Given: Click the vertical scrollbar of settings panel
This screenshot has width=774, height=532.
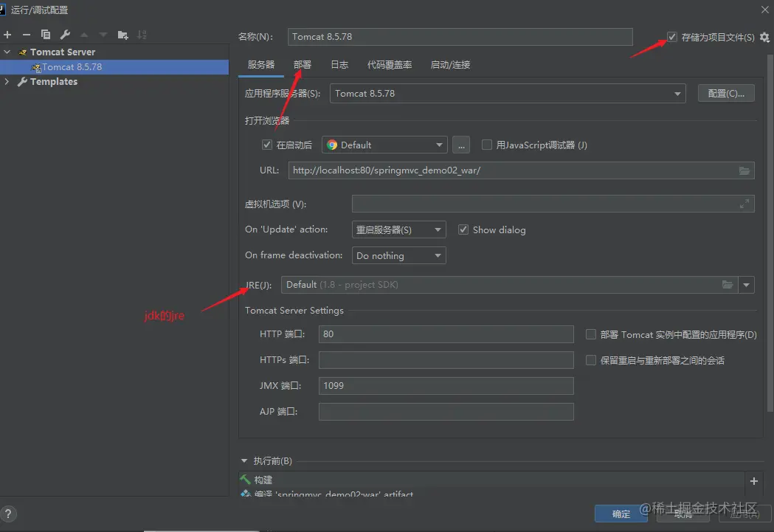Looking at the screenshot, I should click(770, 232).
